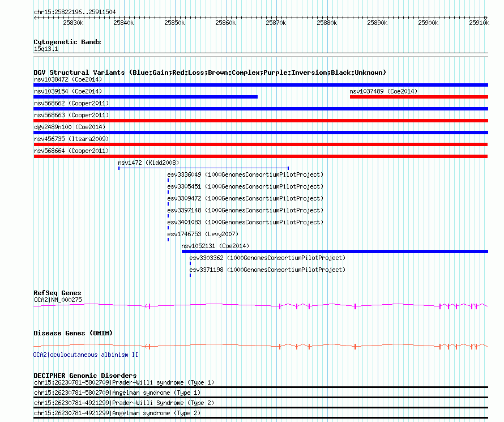The height and width of the screenshot is (422, 504).
Task: Select variant esv3305451 label
Action: 245,186
